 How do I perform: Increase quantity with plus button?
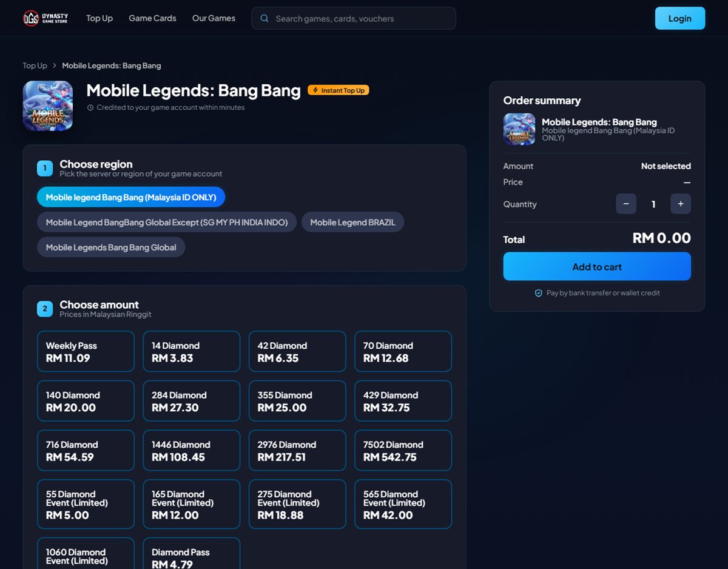pyautogui.click(x=681, y=204)
